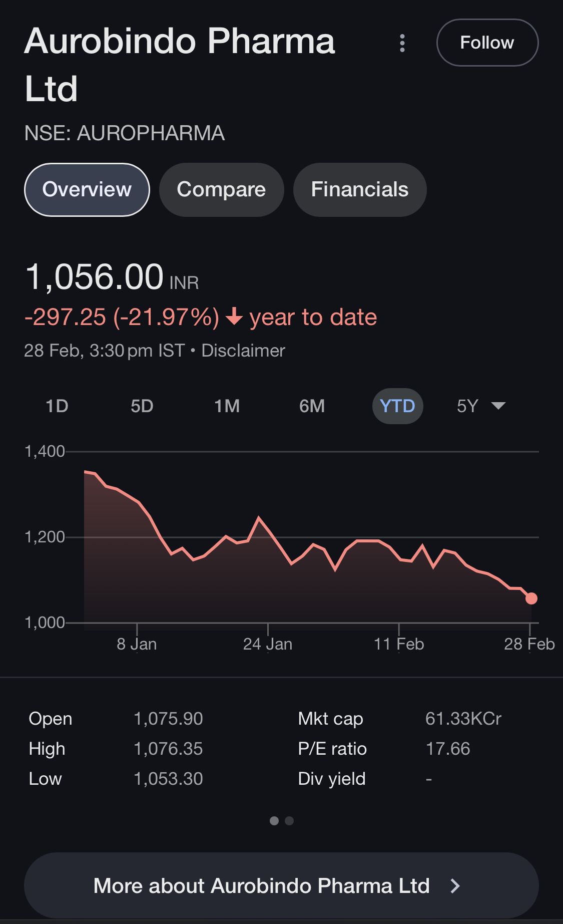Switch chart to 1M range
This screenshot has height=924, width=563.
tap(227, 406)
